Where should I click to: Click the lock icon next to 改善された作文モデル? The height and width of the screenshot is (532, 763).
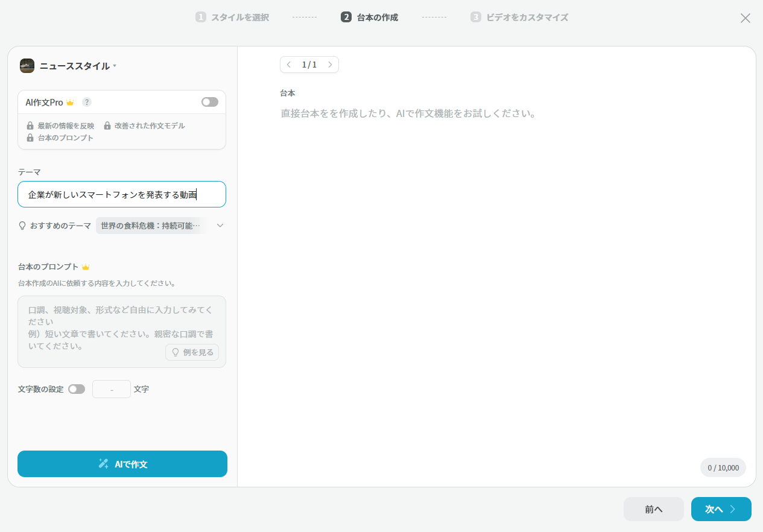[107, 126]
